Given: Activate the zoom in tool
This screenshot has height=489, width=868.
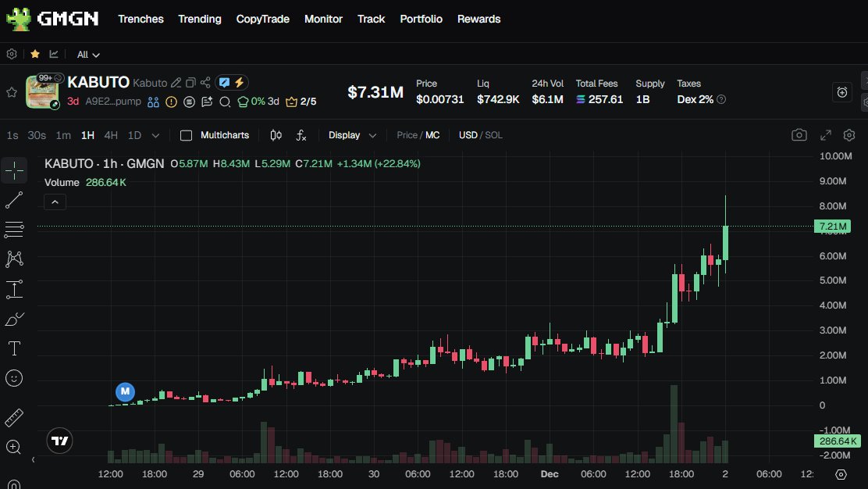Looking at the screenshot, I should pyautogui.click(x=14, y=447).
